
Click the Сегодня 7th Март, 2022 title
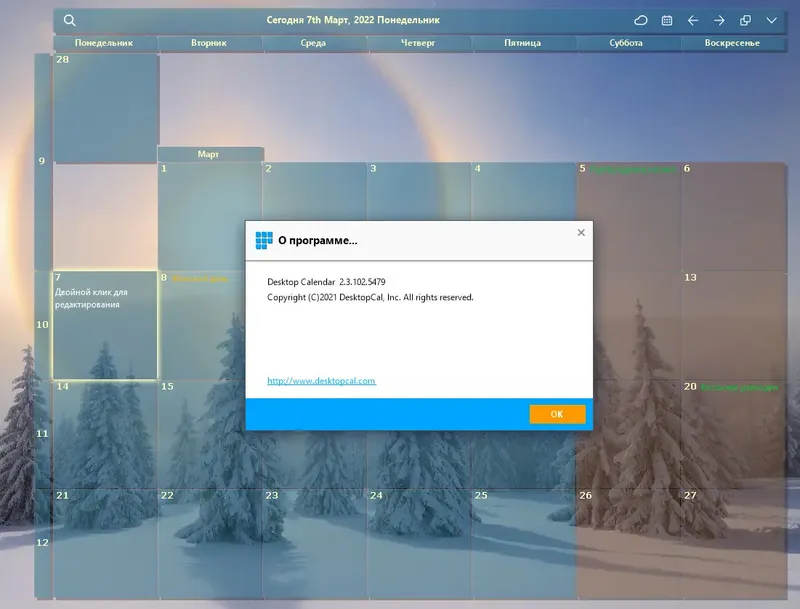pyautogui.click(x=353, y=20)
